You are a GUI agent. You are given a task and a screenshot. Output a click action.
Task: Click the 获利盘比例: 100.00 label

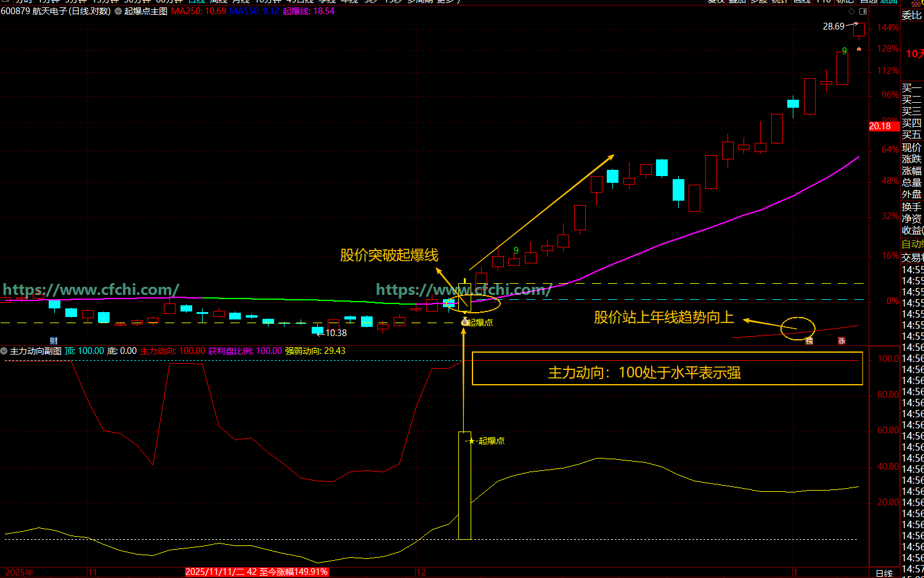245,351
